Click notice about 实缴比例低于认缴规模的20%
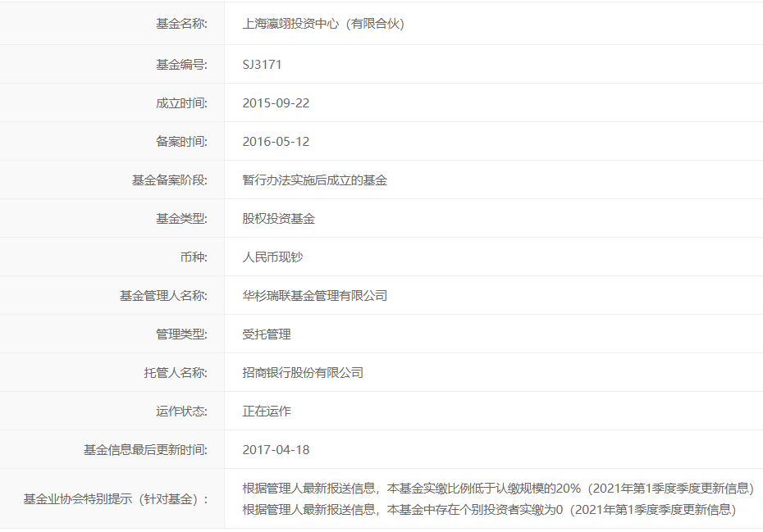This screenshot has width=763, height=532. (498, 489)
